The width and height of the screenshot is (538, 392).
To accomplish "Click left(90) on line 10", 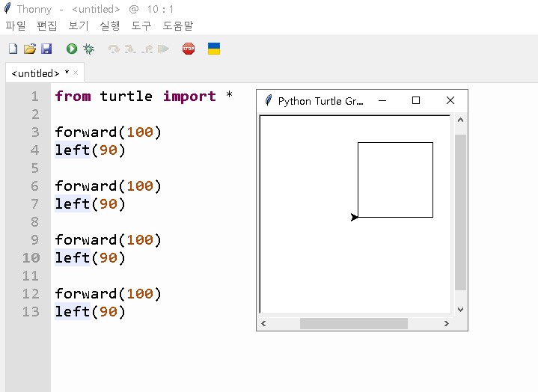I will pyautogui.click(x=90, y=257).
